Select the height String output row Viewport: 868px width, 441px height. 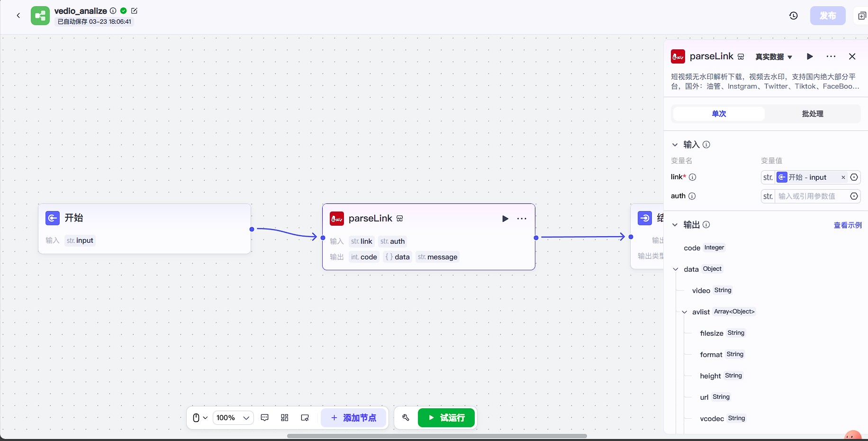(x=722, y=376)
